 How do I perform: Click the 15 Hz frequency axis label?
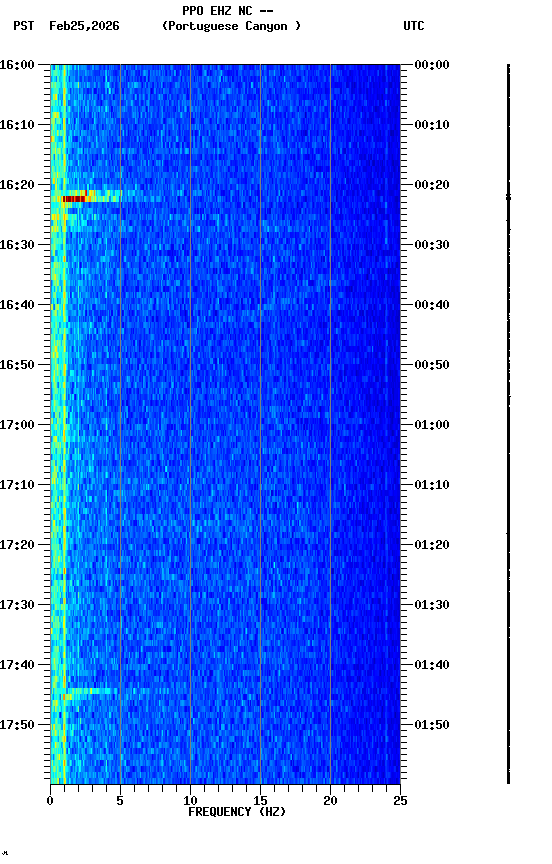260,801
